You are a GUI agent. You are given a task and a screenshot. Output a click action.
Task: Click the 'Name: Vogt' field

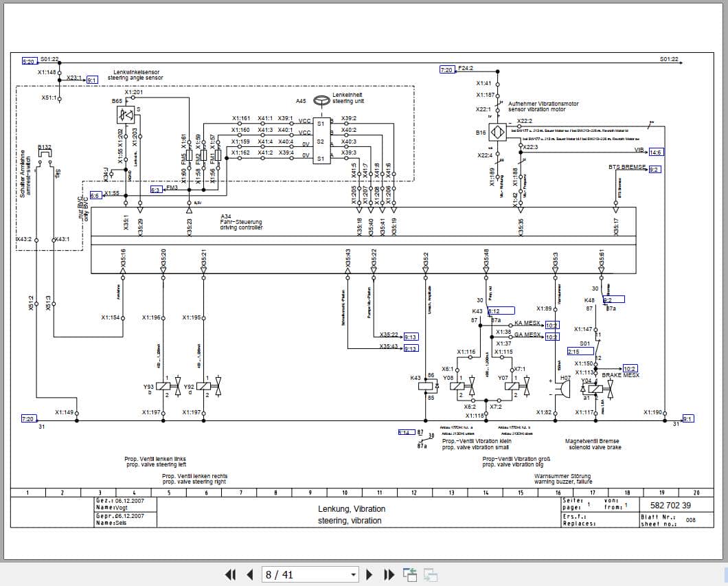[x=112, y=508]
